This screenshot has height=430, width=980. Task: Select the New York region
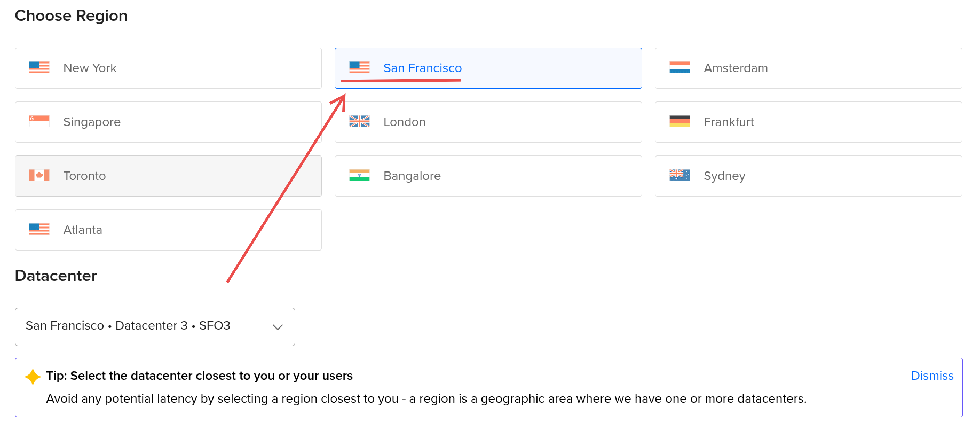168,68
